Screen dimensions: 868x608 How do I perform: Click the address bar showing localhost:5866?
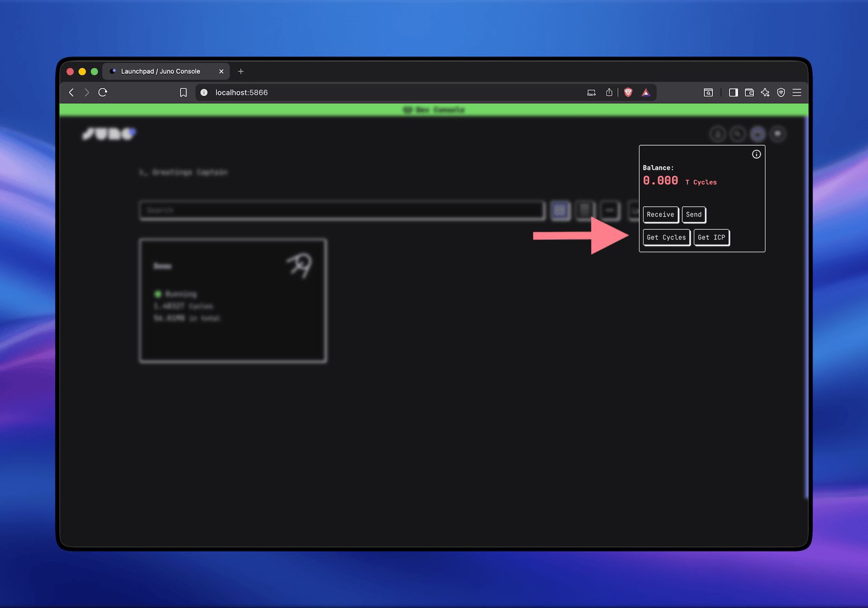(x=242, y=92)
